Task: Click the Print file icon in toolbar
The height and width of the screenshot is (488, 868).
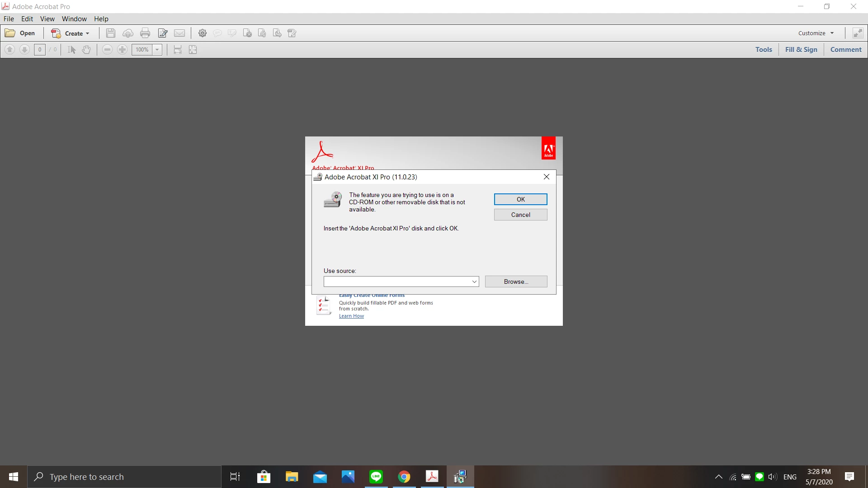Action: point(145,33)
